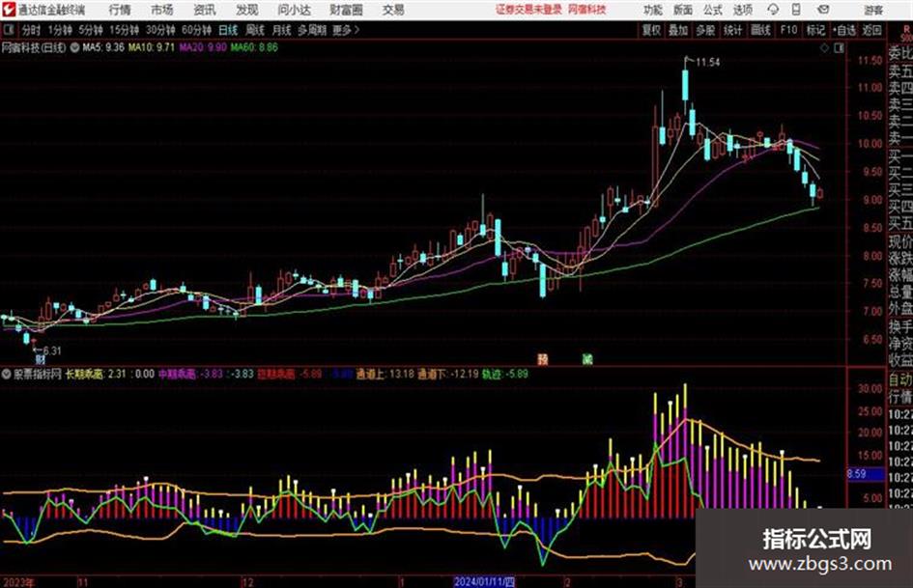Switch to the 30分钟 period tab
Image resolution: width=913 pixels, height=588 pixels.
coord(160,30)
